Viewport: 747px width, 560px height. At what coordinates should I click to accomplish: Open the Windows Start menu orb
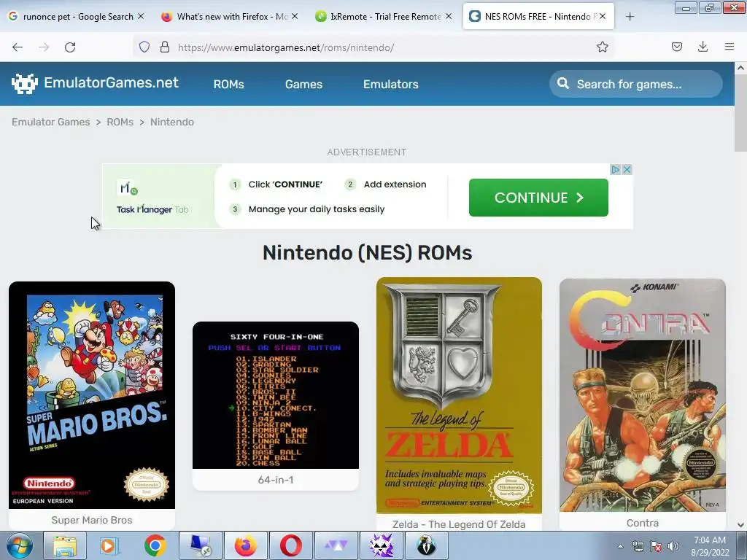[x=20, y=545]
